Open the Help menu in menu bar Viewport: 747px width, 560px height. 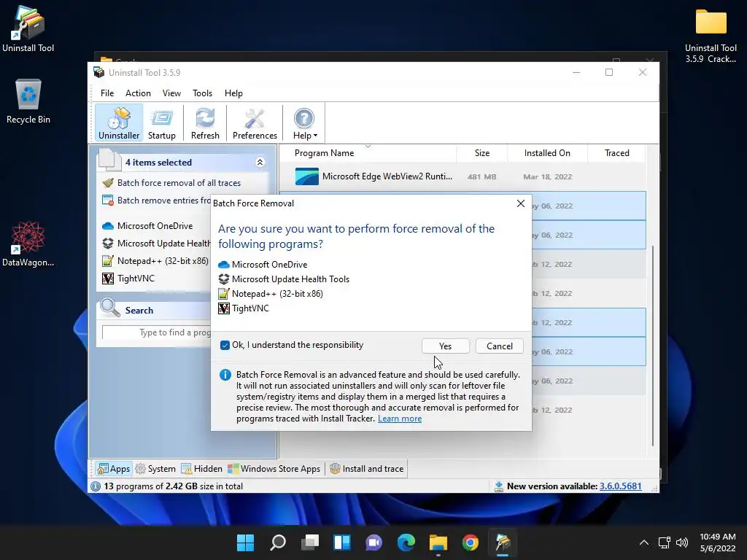pos(233,93)
